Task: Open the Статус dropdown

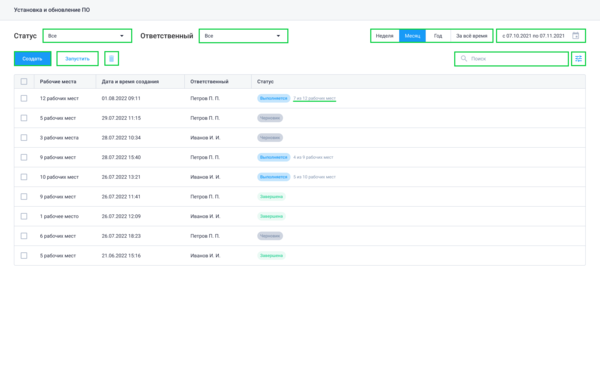Action: [87, 36]
